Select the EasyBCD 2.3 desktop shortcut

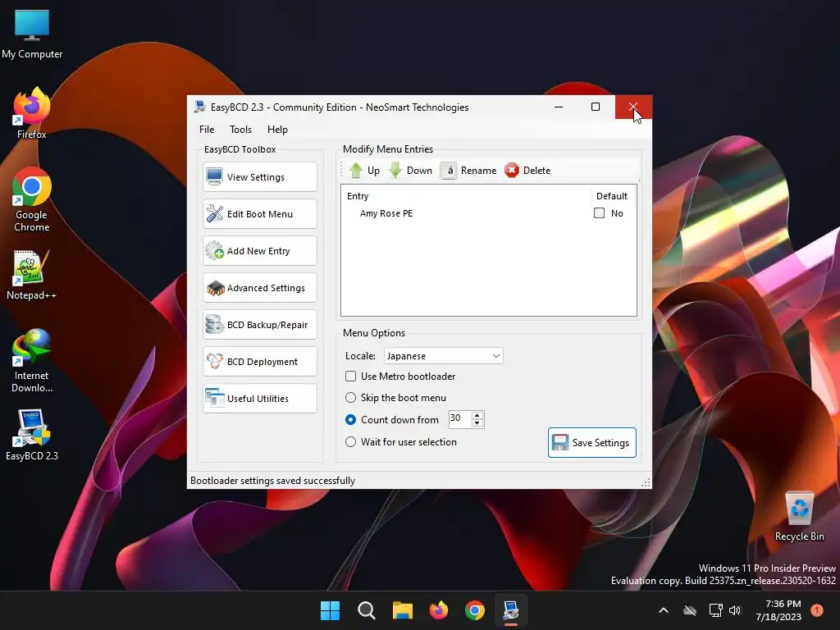[x=32, y=435]
